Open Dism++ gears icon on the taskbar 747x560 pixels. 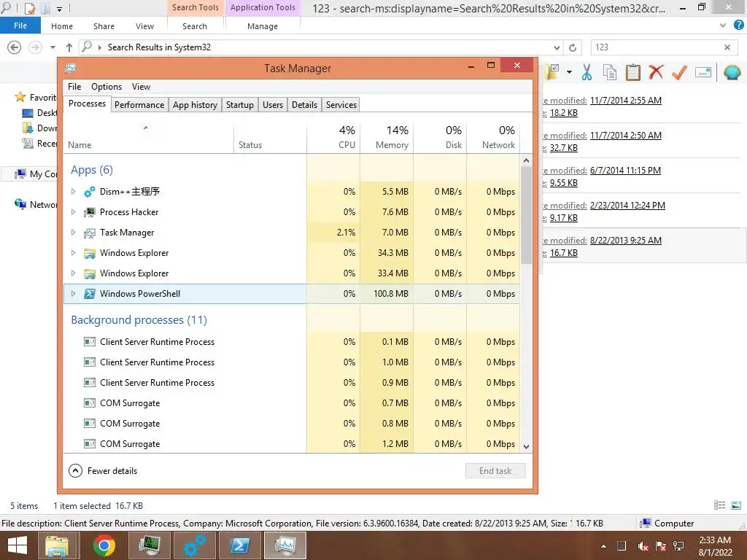[195, 545]
